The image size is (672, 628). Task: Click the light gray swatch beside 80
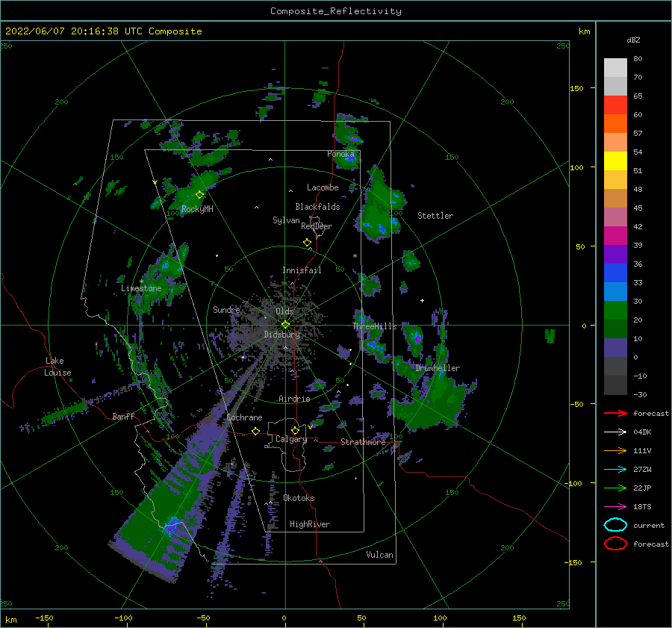pyautogui.click(x=615, y=68)
